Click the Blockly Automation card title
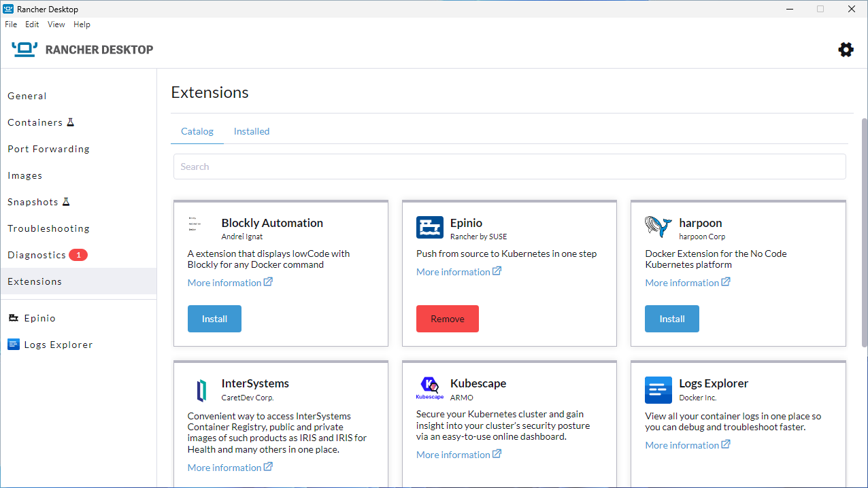Screen dimensions: 868x488 272,223
